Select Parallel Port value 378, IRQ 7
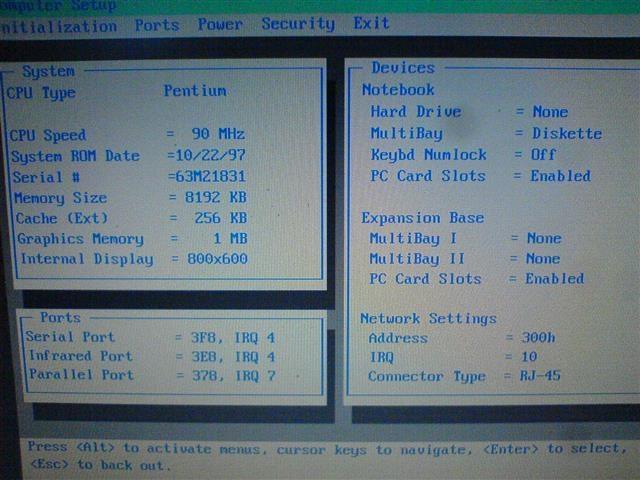Image resolution: width=640 pixels, height=480 pixels. [234, 376]
